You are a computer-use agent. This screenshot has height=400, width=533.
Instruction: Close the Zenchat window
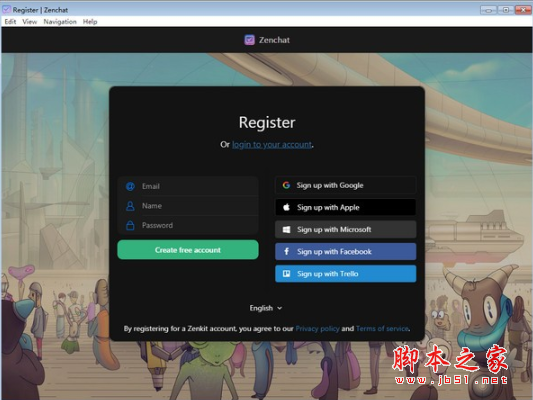tap(523, 10)
